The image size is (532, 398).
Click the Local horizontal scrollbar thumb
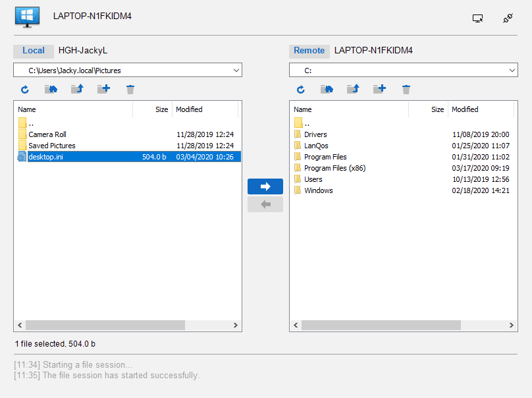click(105, 326)
